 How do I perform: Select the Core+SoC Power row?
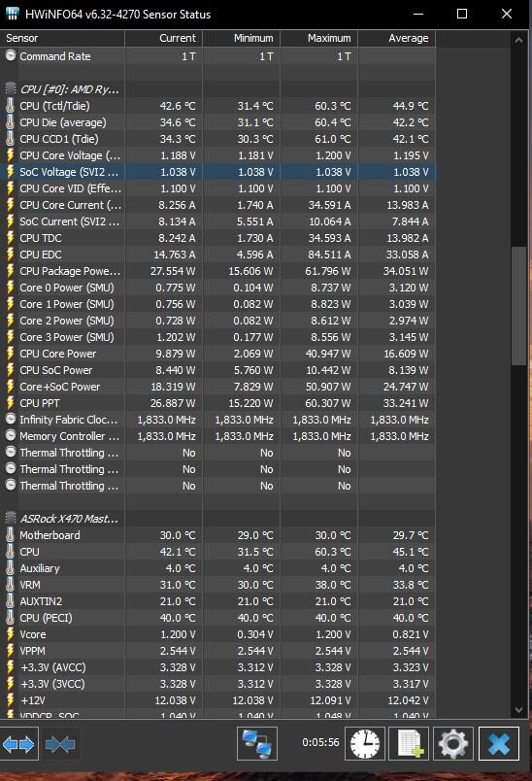[x=218, y=387]
